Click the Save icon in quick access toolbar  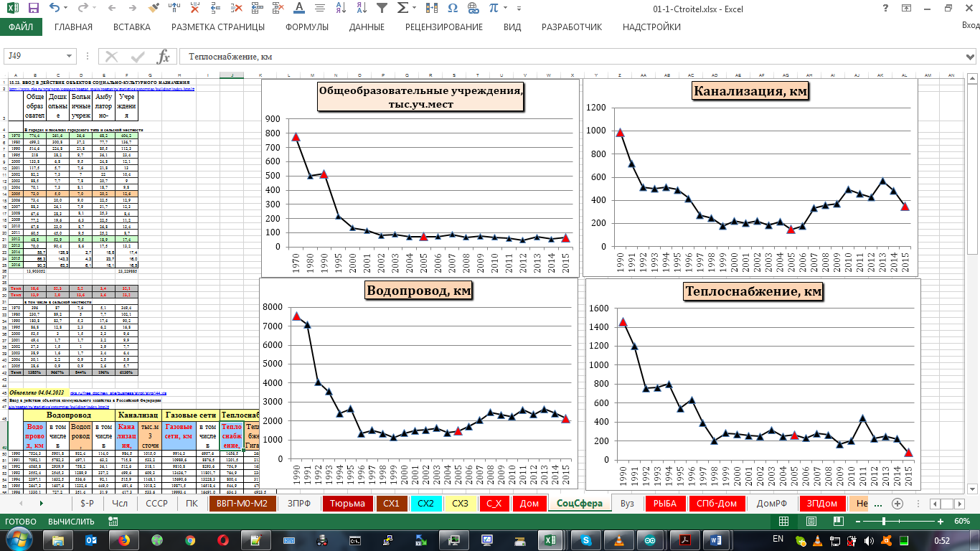click(33, 9)
